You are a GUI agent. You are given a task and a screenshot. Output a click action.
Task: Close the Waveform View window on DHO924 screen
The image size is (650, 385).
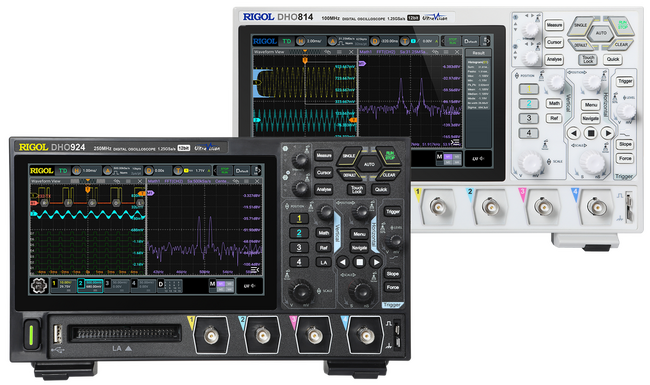140,181
